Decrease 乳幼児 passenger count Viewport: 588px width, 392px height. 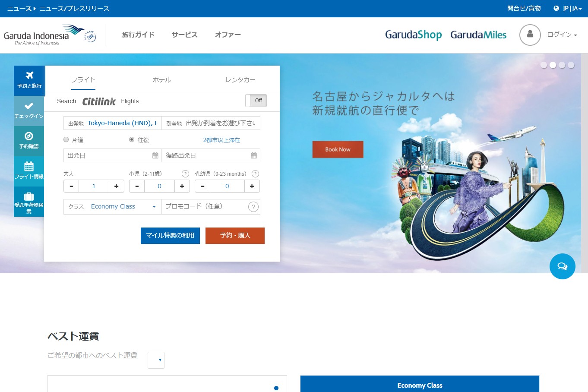click(x=202, y=186)
